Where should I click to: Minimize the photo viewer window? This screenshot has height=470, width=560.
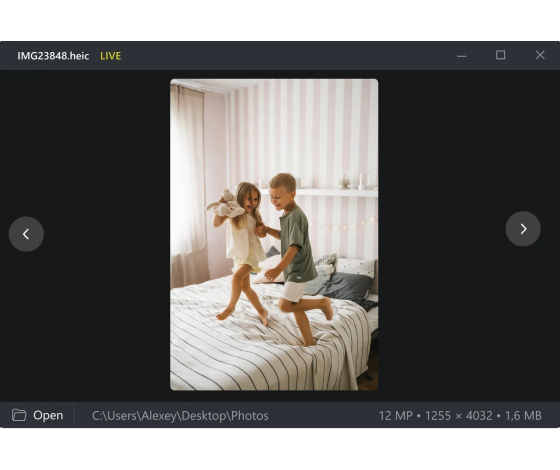tap(461, 56)
